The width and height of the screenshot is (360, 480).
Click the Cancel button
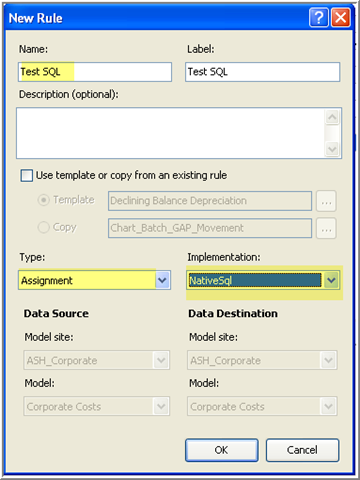click(302, 450)
